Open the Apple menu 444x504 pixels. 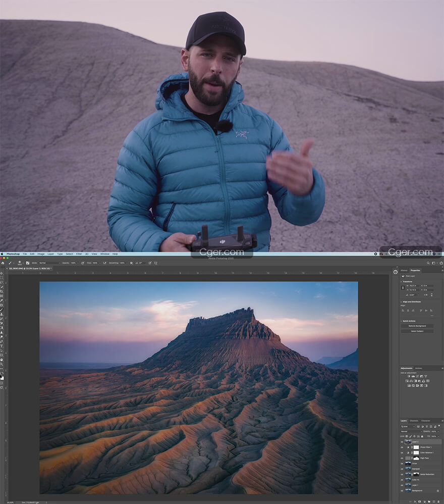(2, 254)
